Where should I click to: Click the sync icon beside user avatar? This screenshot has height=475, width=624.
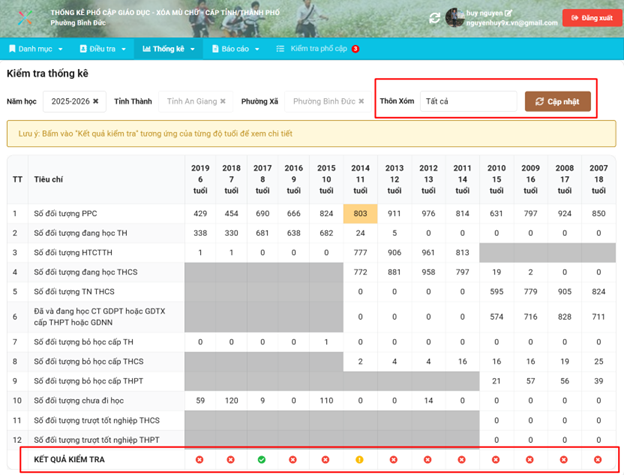[434, 17]
